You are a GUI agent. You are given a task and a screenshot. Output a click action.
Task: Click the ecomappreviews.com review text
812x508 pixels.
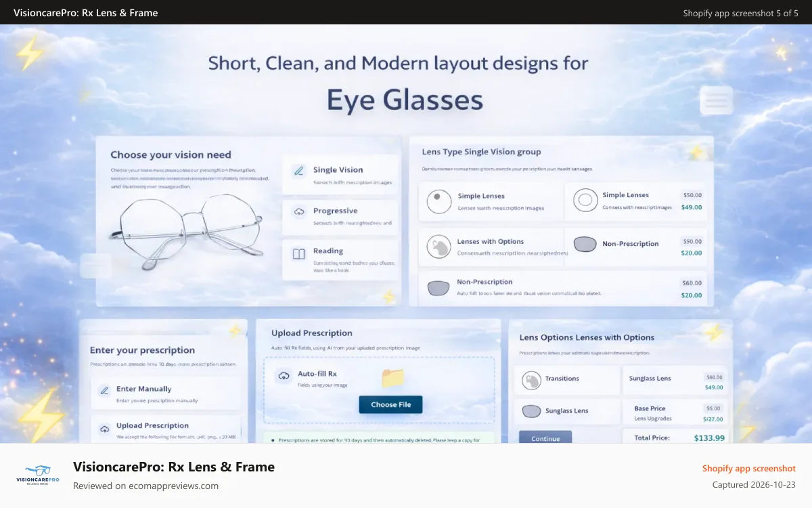coord(145,486)
